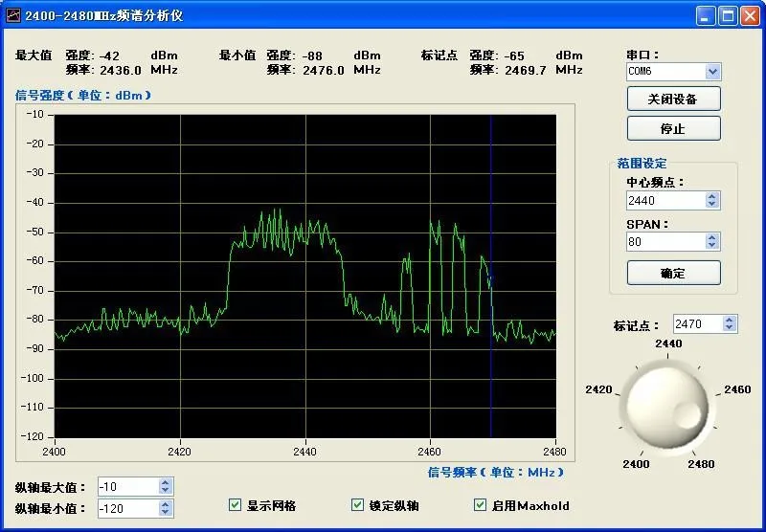Toggle the 锁定纵轴 lock Y-axis checkbox

tap(357, 504)
